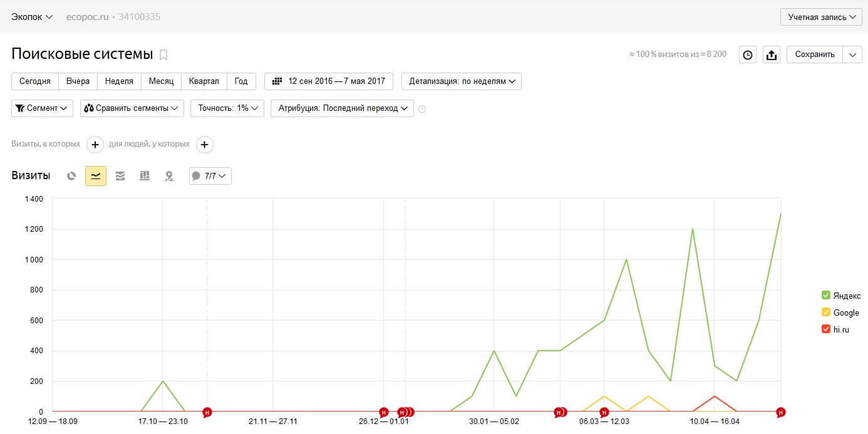Click the red note marker near 17.10 — 23.10
The height and width of the screenshot is (434, 868).
coord(207,412)
